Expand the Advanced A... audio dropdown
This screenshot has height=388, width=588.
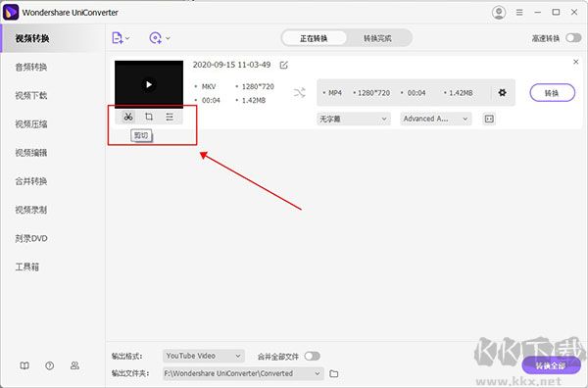point(436,119)
